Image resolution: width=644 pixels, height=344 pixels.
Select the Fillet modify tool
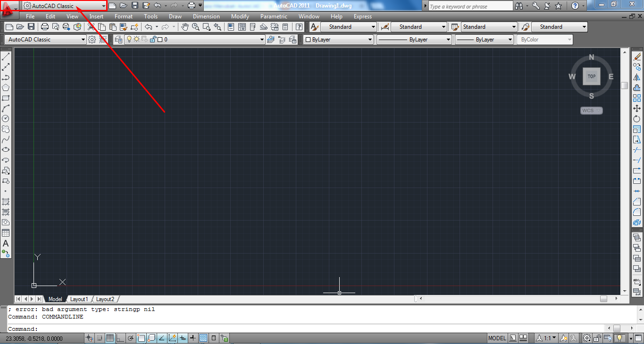coord(637,212)
